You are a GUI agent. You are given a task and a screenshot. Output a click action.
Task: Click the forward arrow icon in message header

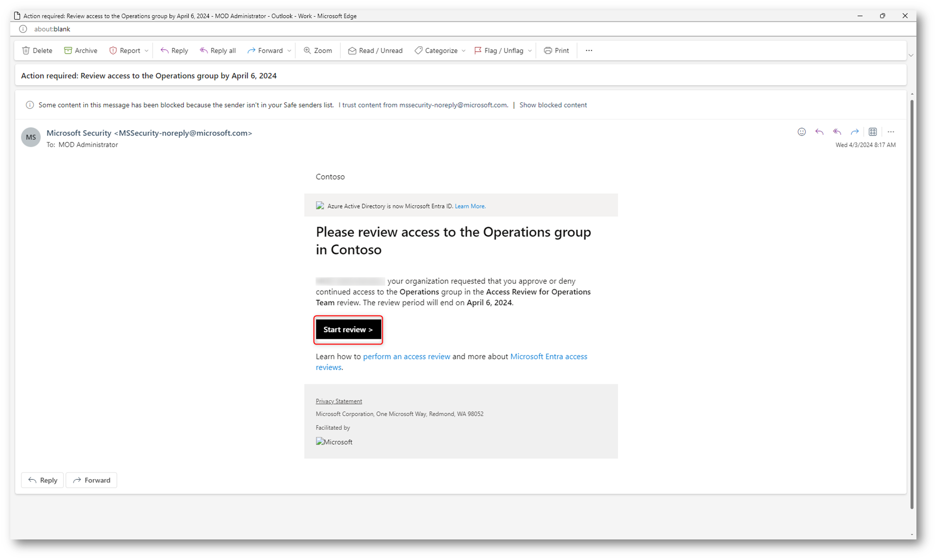[x=855, y=132]
